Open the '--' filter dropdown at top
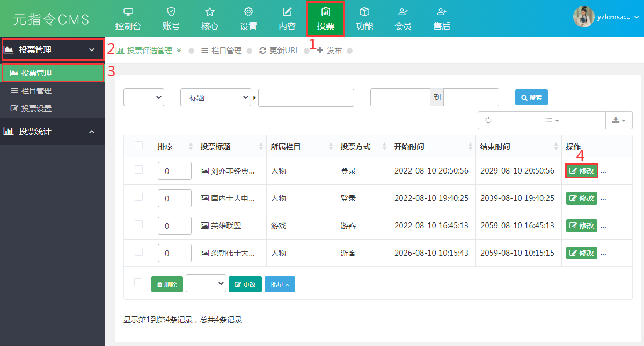The image size is (644, 346). [144, 97]
